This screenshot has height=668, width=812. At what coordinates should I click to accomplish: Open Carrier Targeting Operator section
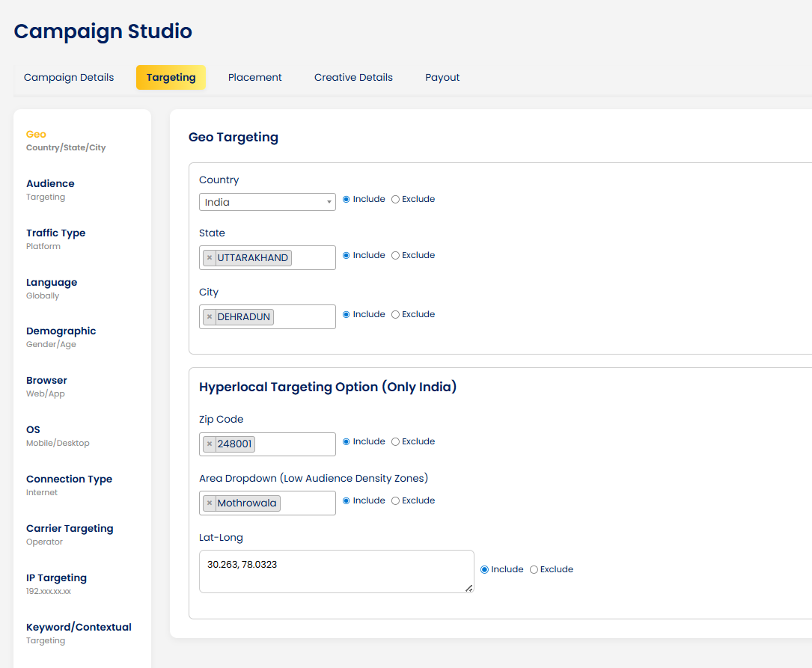click(70, 535)
